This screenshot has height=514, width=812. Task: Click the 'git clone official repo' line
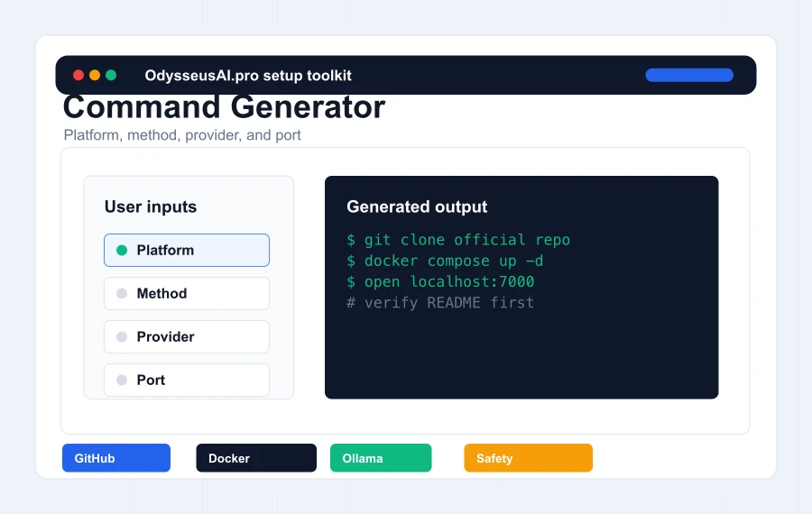458,240
